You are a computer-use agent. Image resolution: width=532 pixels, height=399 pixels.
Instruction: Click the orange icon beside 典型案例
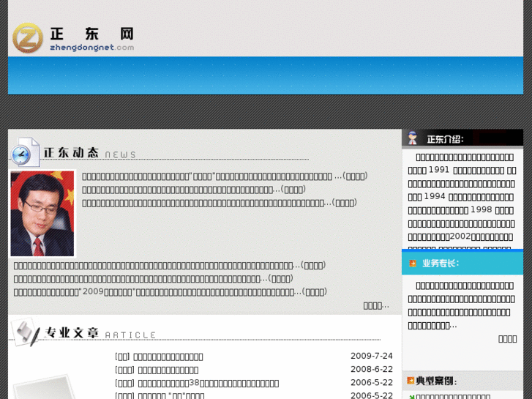(411, 381)
